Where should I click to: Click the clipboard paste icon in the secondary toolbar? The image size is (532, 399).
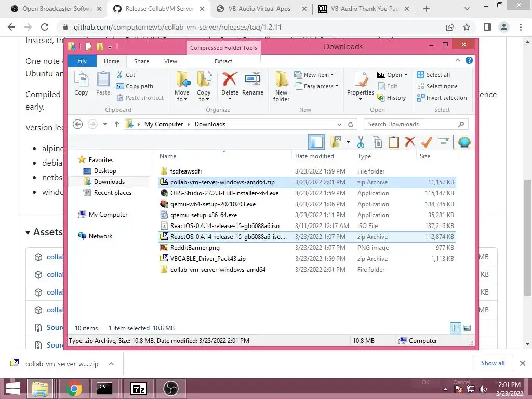coord(394,142)
